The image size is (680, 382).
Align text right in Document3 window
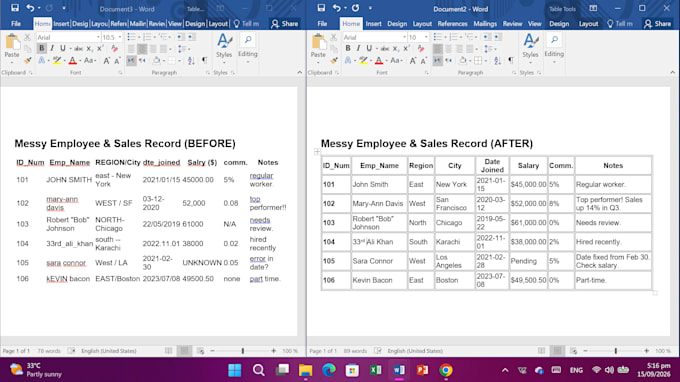tap(153, 49)
